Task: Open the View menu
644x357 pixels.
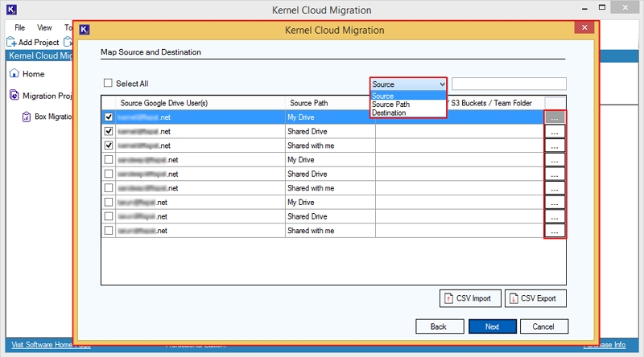Action: click(x=44, y=27)
